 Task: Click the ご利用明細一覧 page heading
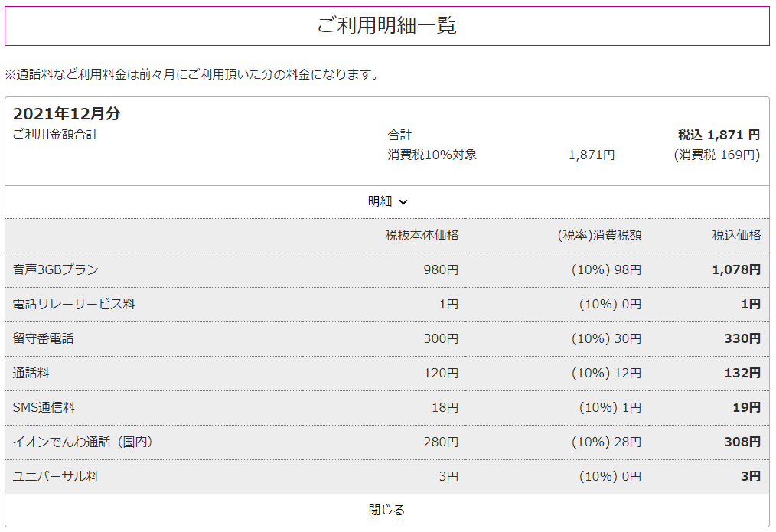(x=386, y=25)
